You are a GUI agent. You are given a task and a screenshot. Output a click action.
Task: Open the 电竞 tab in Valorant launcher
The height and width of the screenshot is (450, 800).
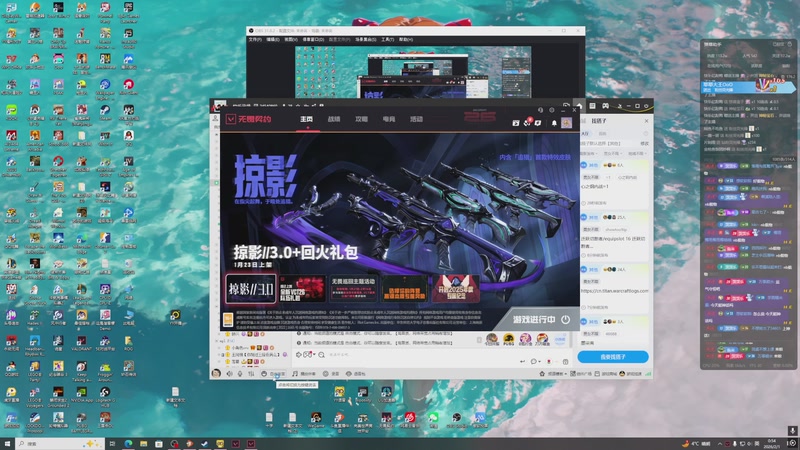[x=389, y=119]
